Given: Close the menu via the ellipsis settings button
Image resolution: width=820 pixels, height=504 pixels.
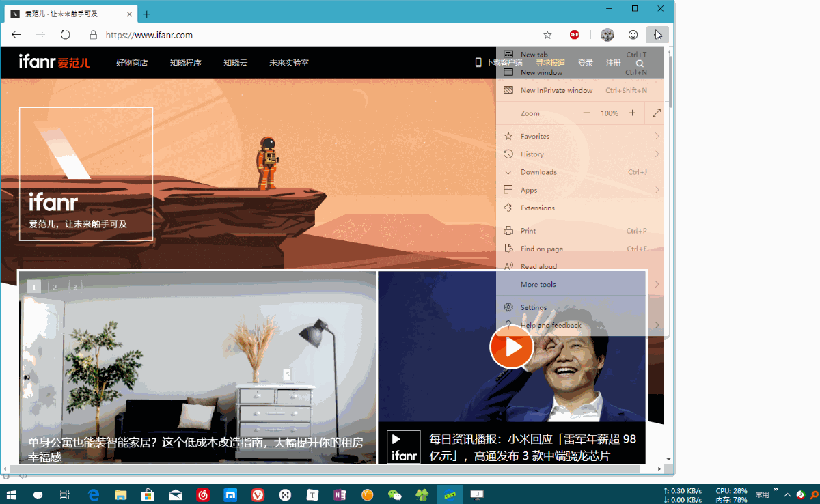Looking at the screenshot, I should (x=657, y=35).
